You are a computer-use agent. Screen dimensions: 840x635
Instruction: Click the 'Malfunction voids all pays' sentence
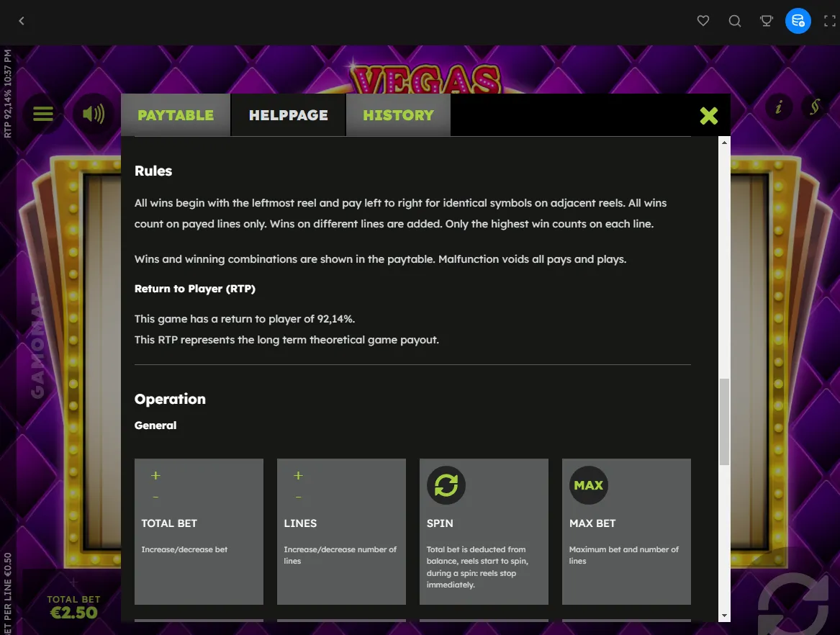click(533, 259)
